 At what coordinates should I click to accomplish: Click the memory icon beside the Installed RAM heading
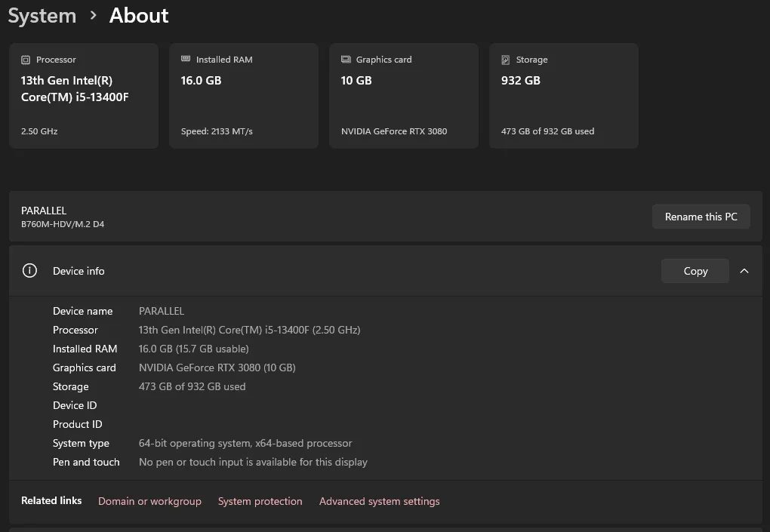click(186, 59)
